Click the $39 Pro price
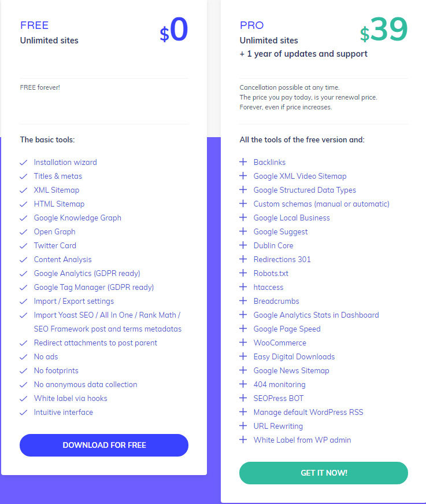426x504 pixels. 384,30
